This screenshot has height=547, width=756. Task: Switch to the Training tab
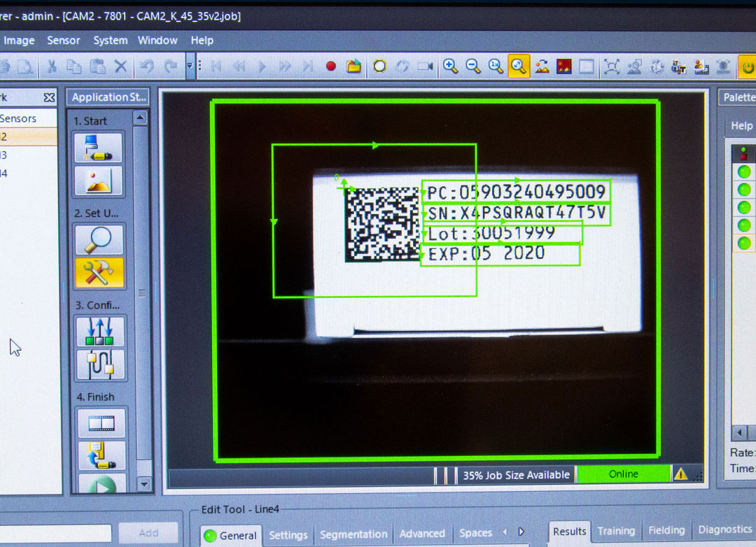[616, 531]
